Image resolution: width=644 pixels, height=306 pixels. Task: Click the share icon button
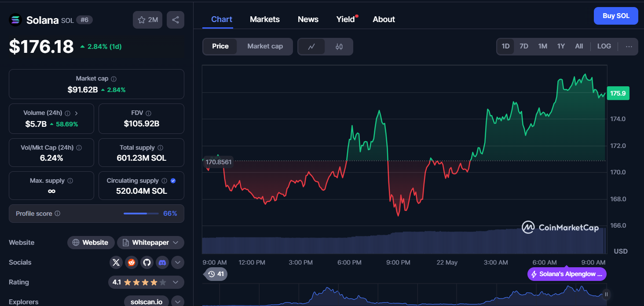point(175,20)
